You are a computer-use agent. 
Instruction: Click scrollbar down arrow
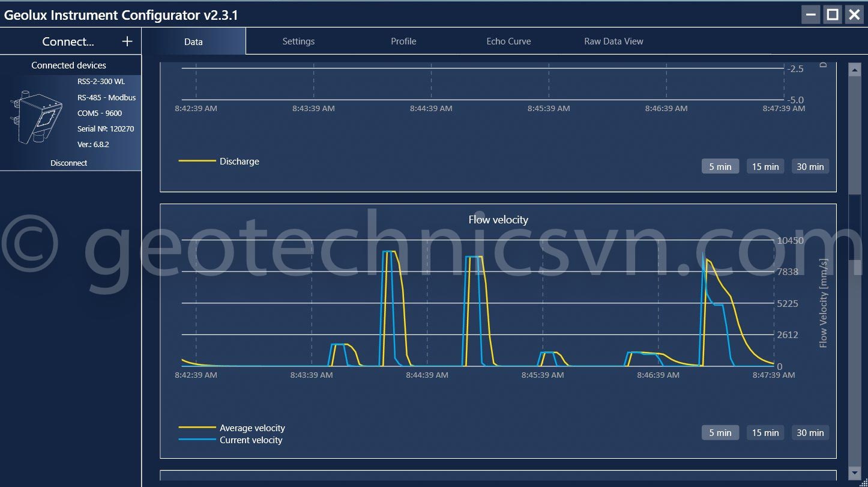coord(854,473)
